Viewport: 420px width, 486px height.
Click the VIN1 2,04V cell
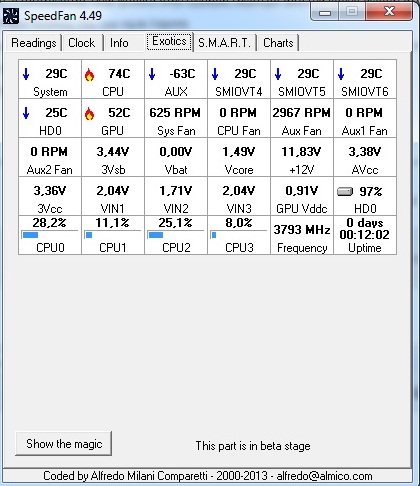point(113,196)
